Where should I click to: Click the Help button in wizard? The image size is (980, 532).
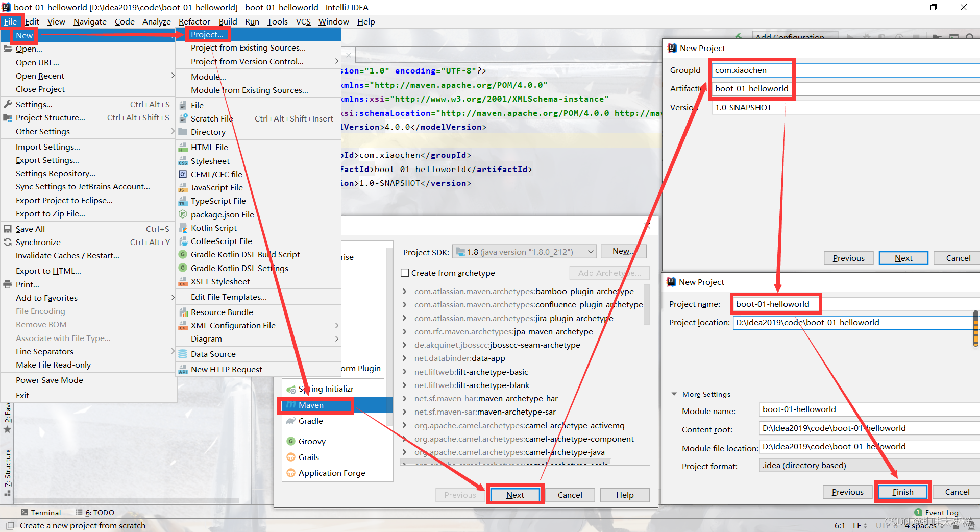[x=625, y=495]
